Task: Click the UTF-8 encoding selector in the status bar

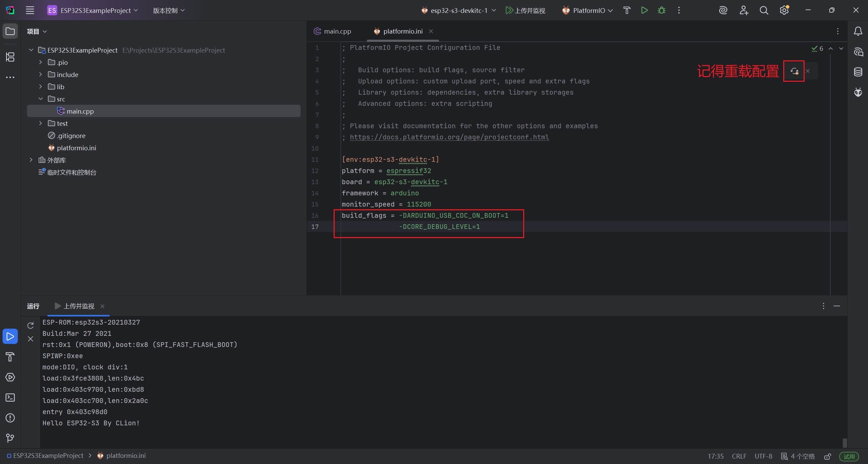Action: (x=763, y=456)
